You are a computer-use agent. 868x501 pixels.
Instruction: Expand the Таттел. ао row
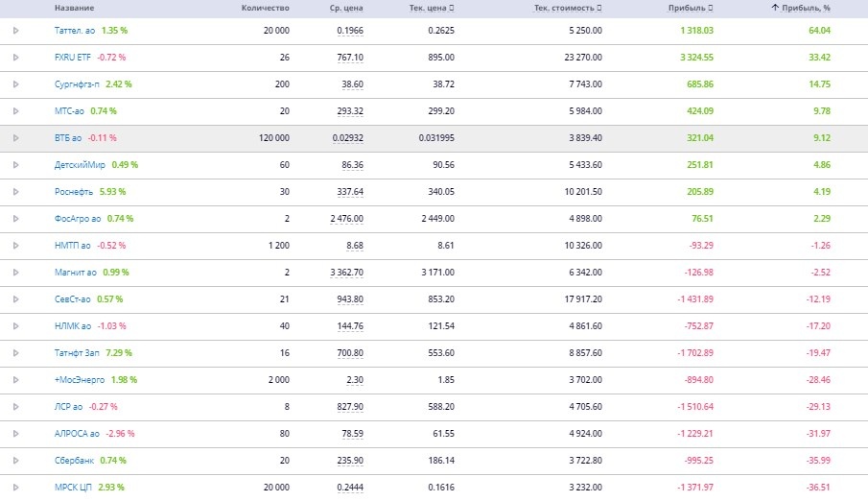coord(15,31)
